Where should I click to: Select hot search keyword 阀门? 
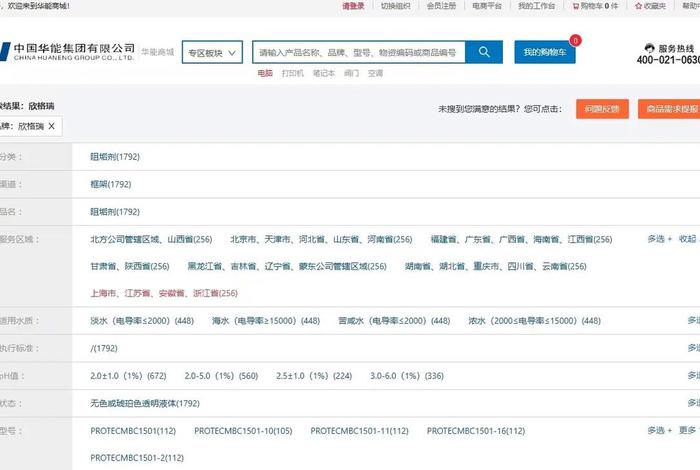351,73
